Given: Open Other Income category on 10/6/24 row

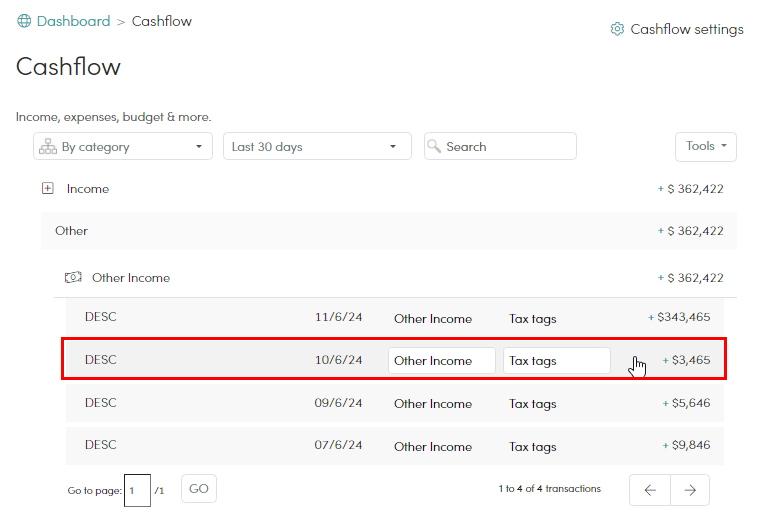Looking at the screenshot, I should click(442, 361).
